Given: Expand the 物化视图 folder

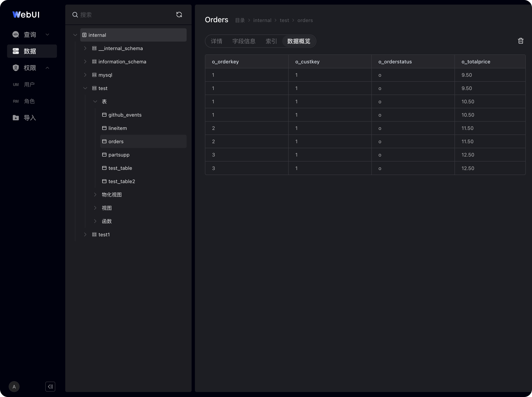Looking at the screenshot, I should pos(95,194).
